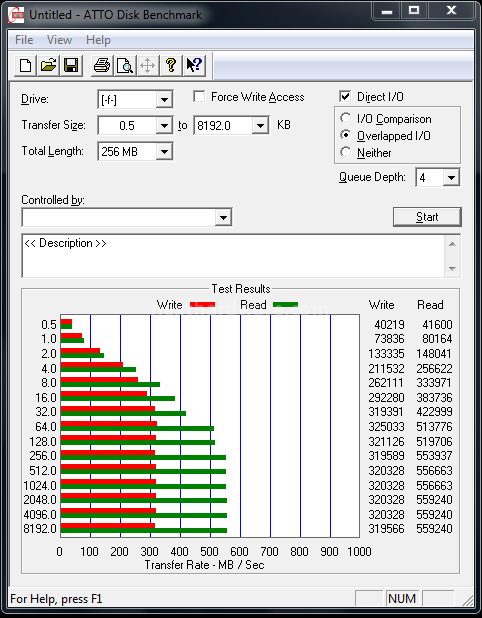Image resolution: width=482 pixels, height=618 pixels.
Task: Click the 1024.0 transfer size row label
Action: coord(40,485)
